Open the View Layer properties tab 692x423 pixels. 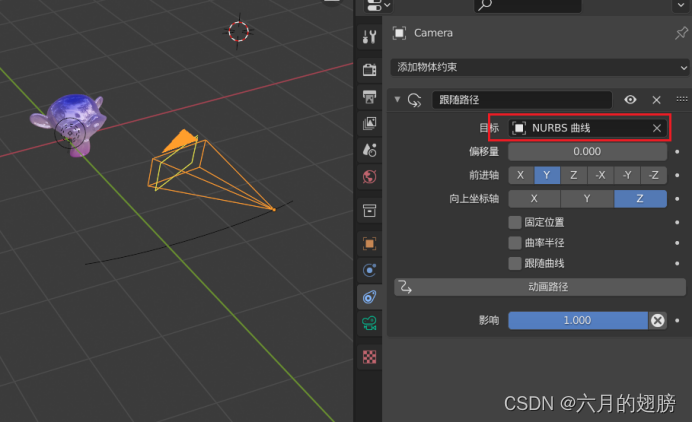tap(369, 124)
